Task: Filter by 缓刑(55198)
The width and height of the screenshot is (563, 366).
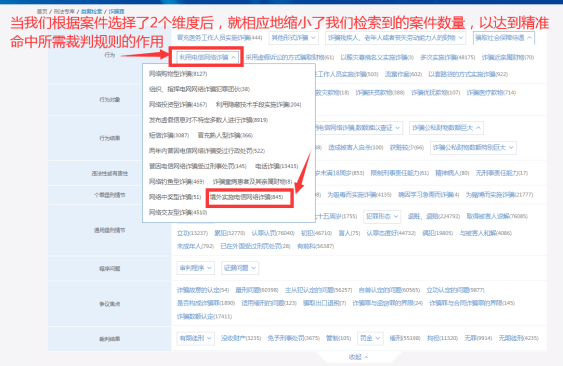Action: point(405,338)
